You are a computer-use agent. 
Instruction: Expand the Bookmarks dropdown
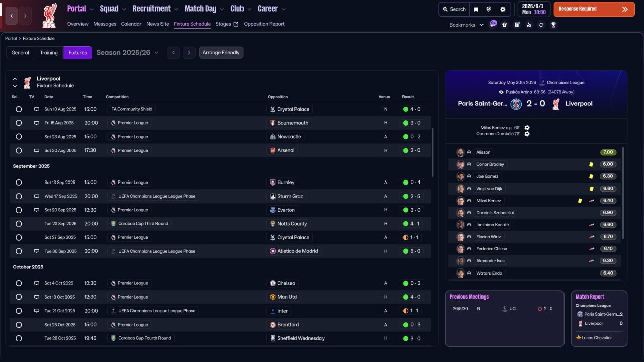coord(466,25)
